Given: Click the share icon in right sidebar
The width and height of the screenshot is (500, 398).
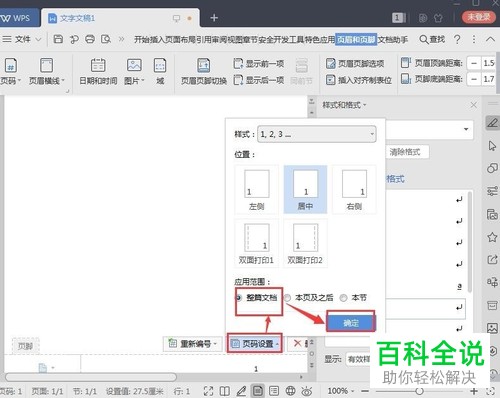Looking at the screenshot, I should tap(492, 259).
